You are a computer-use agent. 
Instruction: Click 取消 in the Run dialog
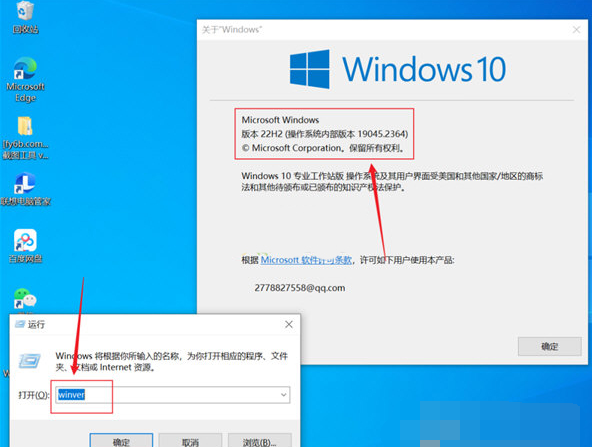[190, 441]
